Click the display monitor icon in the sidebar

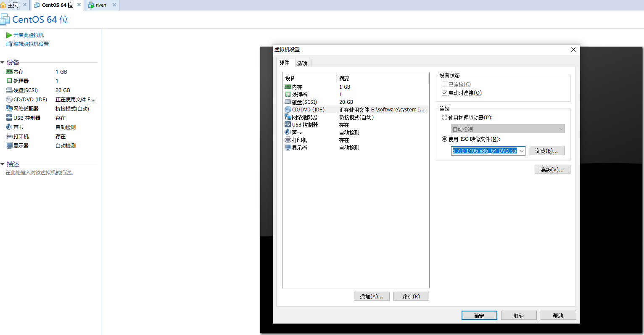pyautogui.click(x=9, y=145)
